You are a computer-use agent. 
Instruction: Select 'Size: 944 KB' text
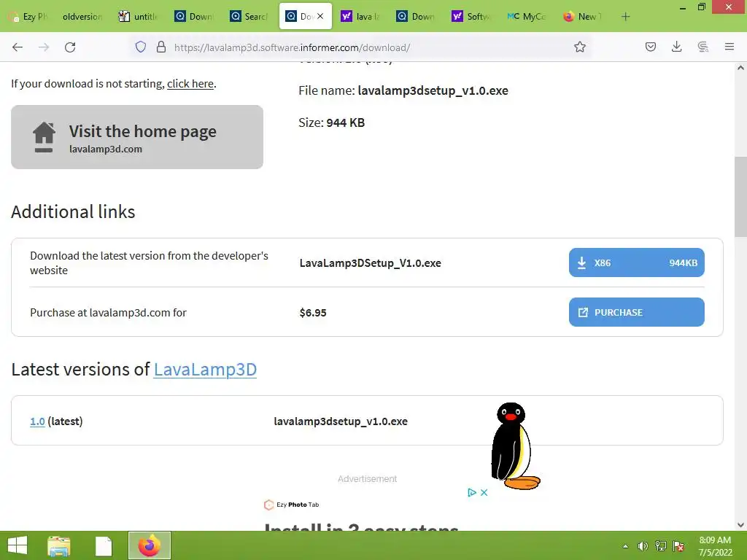point(332,122)
